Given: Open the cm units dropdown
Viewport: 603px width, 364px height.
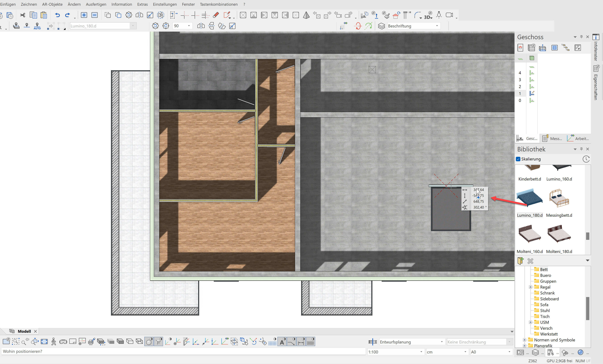Looking at the screenshot, I should pyautogui.click(x=465, y=352).
